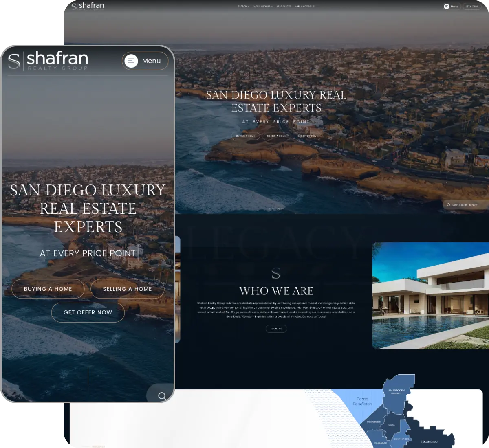This screenshot has width=489, height=448.
Task: Click the Start Exploring Now search icon
Action: click(x=449, y=205)
